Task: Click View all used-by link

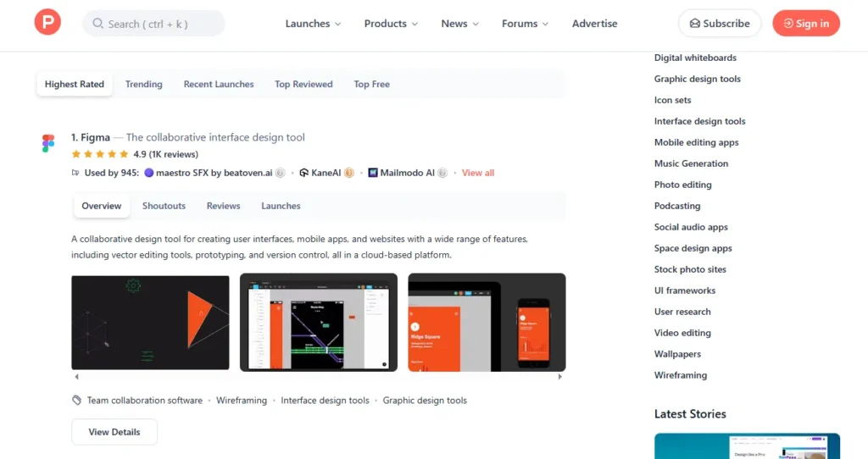Action: click(x=478, y=173)
